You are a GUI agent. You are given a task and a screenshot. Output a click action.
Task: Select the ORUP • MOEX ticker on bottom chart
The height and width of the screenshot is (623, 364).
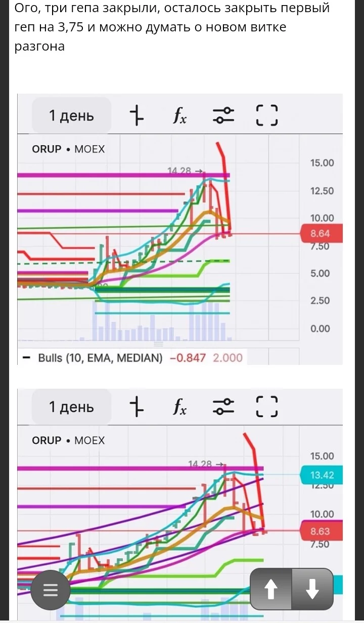point(68,440)
